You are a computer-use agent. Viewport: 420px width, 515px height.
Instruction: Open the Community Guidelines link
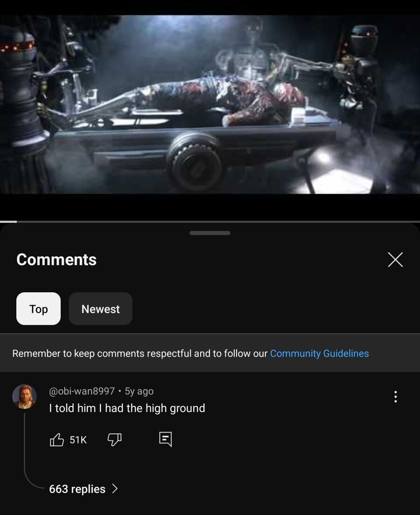click(319, 353)
